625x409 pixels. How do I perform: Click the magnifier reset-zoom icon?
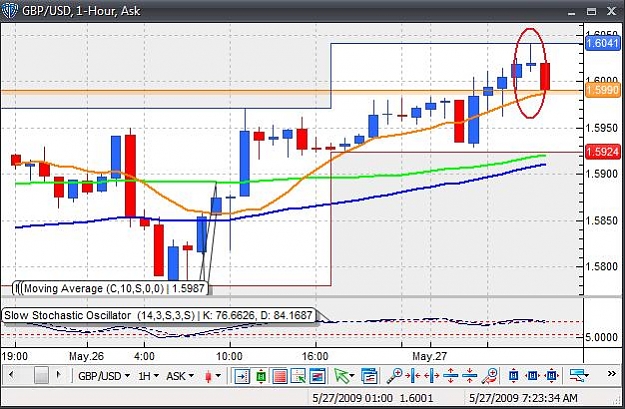point(489,376)
